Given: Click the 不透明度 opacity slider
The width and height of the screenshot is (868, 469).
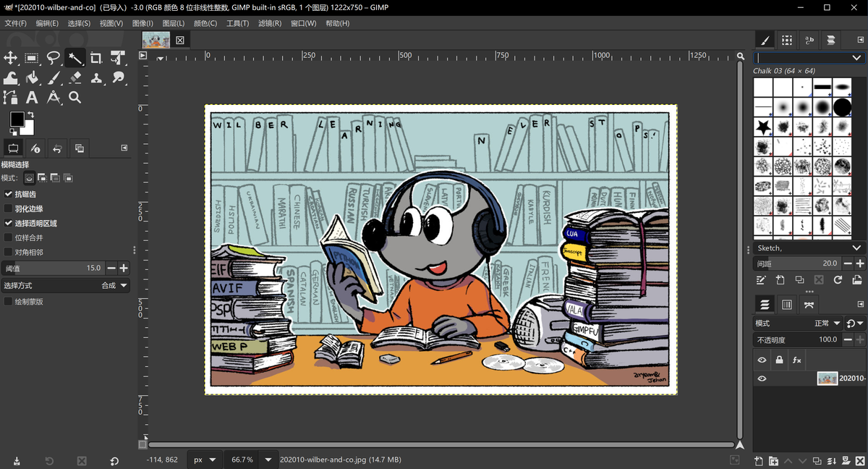Looking at the screenshot, I should (796, 339).
